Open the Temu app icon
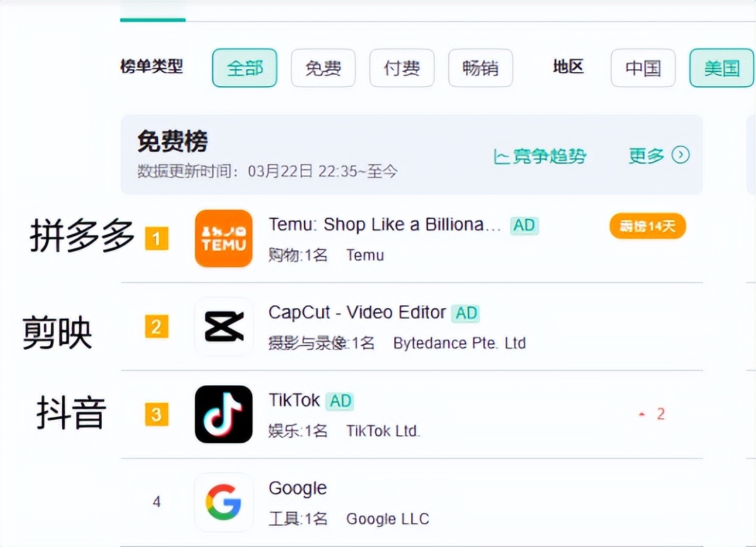This screenshot has height=547, width=756. [223, 239]
